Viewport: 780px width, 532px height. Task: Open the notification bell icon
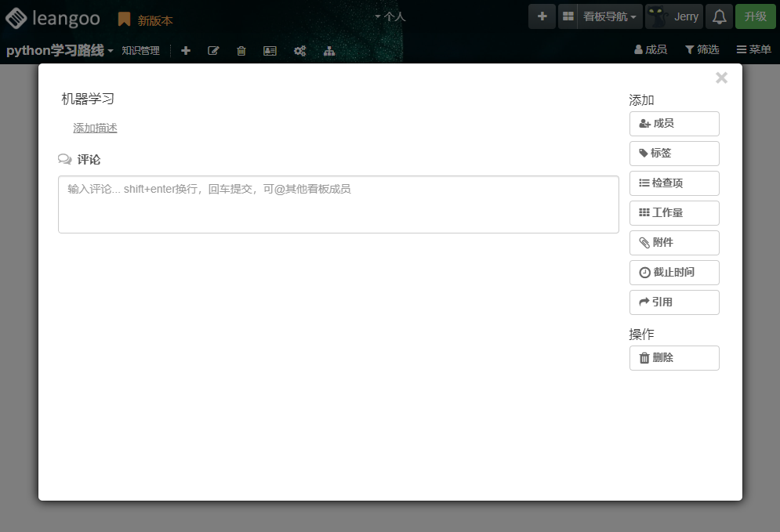(719, 16)
